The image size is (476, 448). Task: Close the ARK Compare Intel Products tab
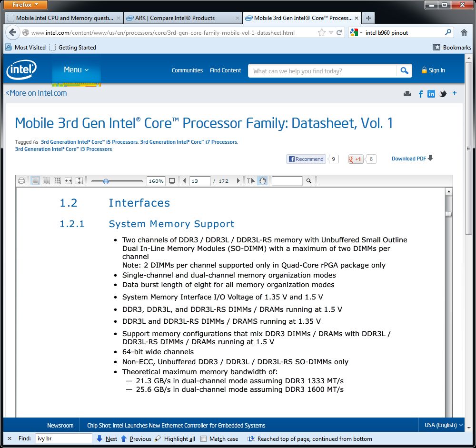[x=238, y=18]
